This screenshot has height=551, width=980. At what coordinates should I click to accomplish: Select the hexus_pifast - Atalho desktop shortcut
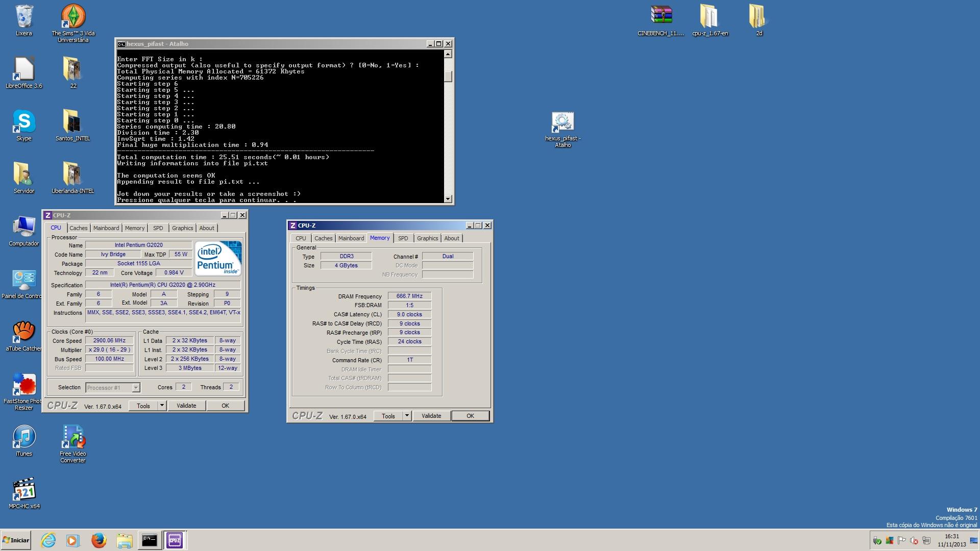(563, 130)
